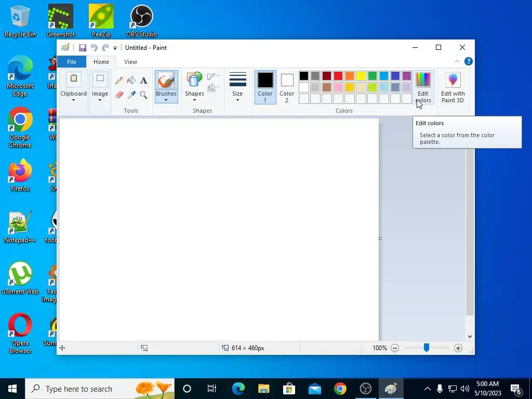
Task: Open the Shape fill dropdown
Action: [x=212, y=87]
